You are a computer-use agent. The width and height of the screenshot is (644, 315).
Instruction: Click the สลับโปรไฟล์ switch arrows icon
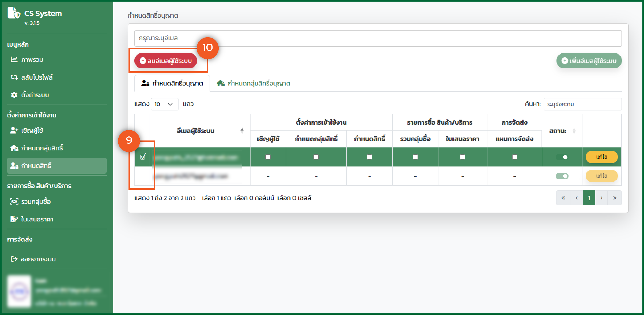pyautogui.click(x=14, y=77)
